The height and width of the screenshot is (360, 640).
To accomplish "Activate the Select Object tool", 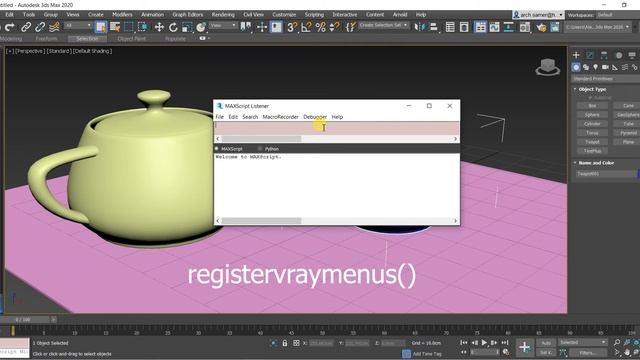I will (100, 27).
